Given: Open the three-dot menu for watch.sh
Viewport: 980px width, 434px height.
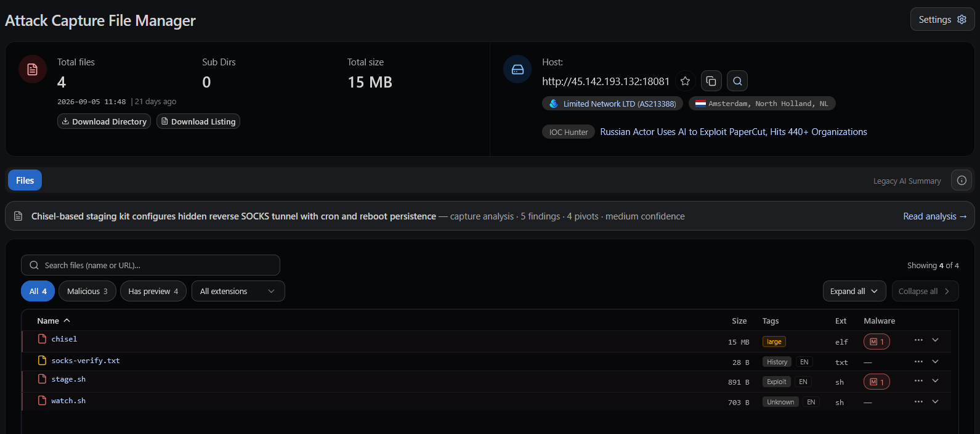Looking at the screenshot, I should click(x=918, y=401).
